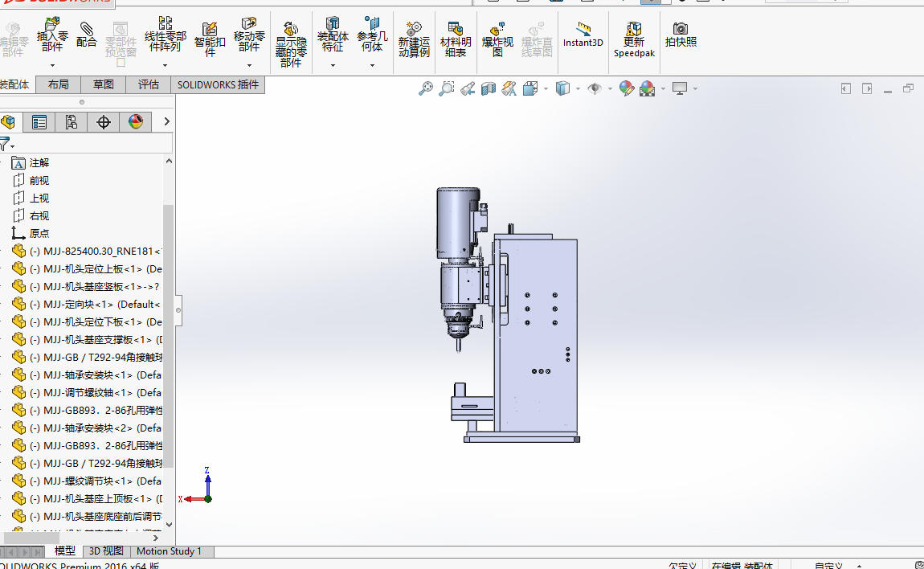Screen dimensions: 924x569
Task: Open Linear Component Pattern dropdown arrow
Action: (165, 65)
